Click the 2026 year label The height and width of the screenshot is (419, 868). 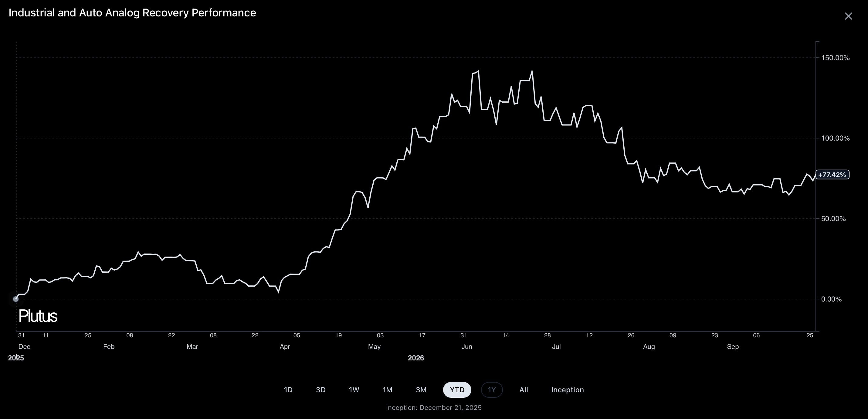click(416, 358)
